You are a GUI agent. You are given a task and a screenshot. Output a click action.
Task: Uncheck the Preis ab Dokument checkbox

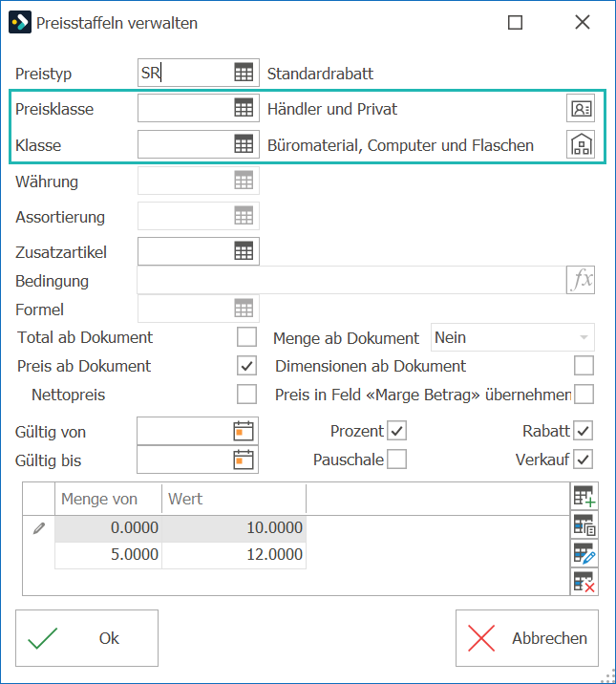tap(246, 366)
